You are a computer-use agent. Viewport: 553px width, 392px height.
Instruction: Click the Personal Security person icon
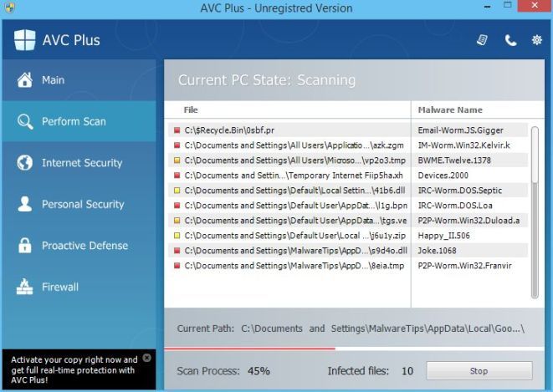coord(24,204)
